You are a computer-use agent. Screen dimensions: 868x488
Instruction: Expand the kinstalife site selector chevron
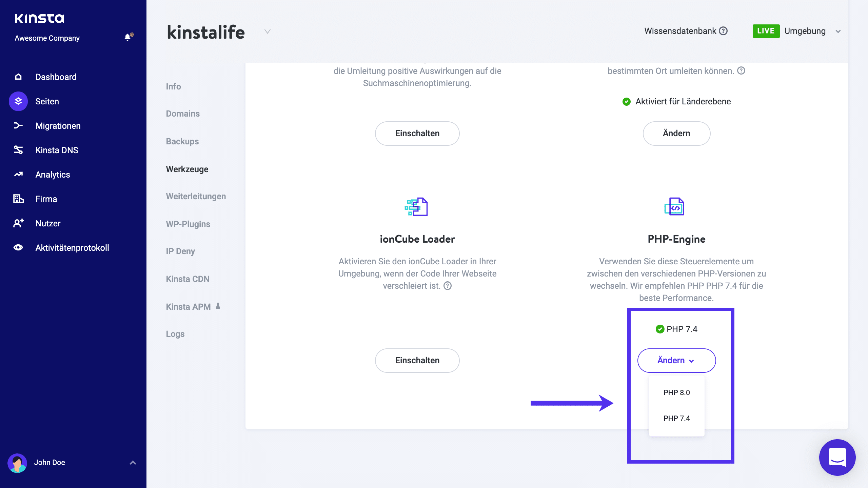(267, 32)
